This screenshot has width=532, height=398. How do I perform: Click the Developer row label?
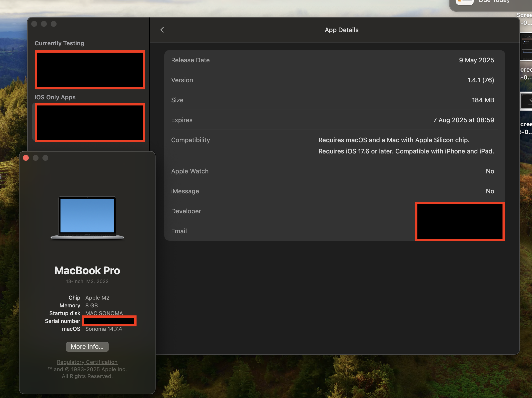click(x=186, y=211)
